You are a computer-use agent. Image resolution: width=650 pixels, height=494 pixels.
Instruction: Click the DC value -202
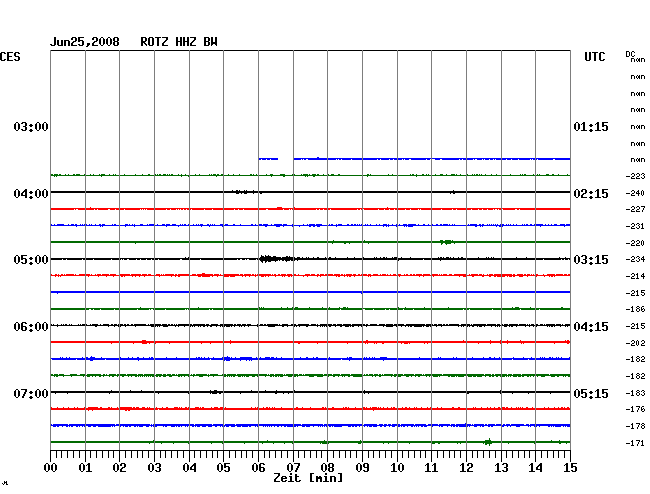click(x=635, y=343)
